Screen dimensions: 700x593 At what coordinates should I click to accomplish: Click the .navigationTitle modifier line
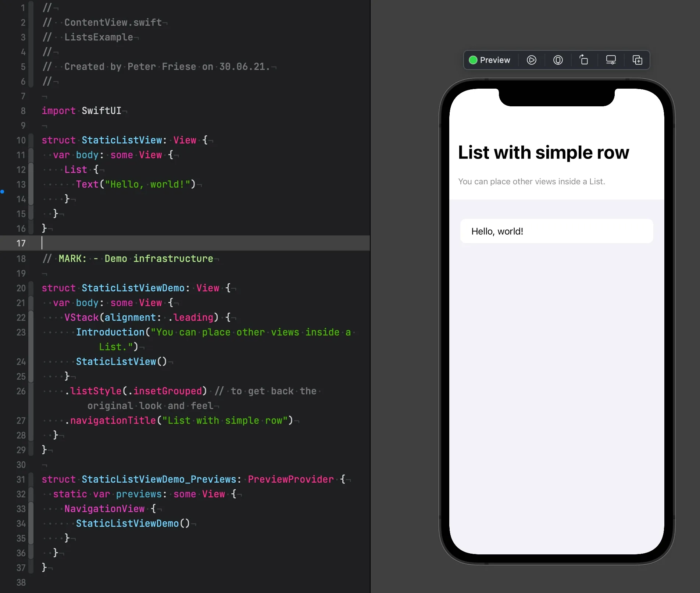point(111,420)
